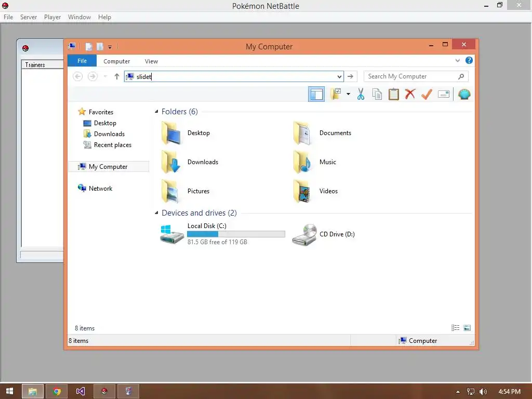
Task: Open the View ribbon tab
Action: pyautogui.click(x=151, y=61)
